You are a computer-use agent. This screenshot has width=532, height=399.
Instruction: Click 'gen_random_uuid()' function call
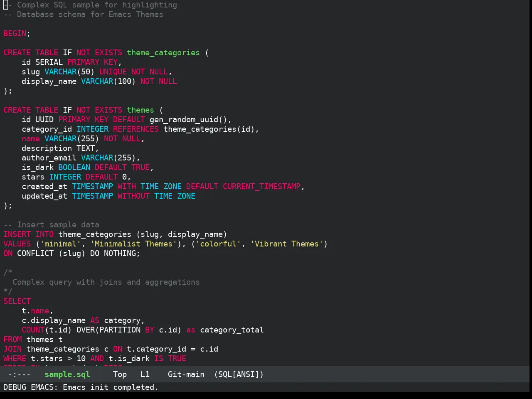click(188, 120)
